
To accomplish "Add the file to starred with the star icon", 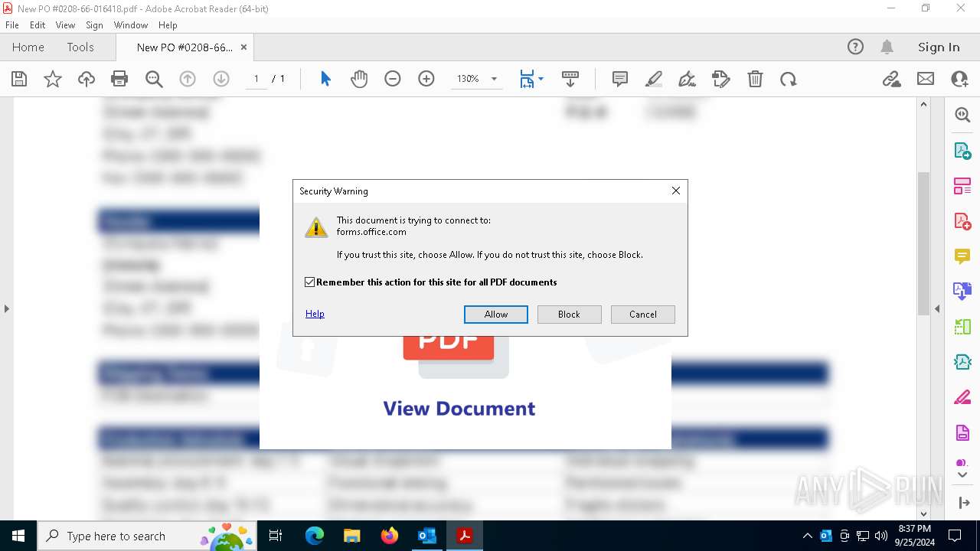I will pyautogui.click(x=53, y=79).
